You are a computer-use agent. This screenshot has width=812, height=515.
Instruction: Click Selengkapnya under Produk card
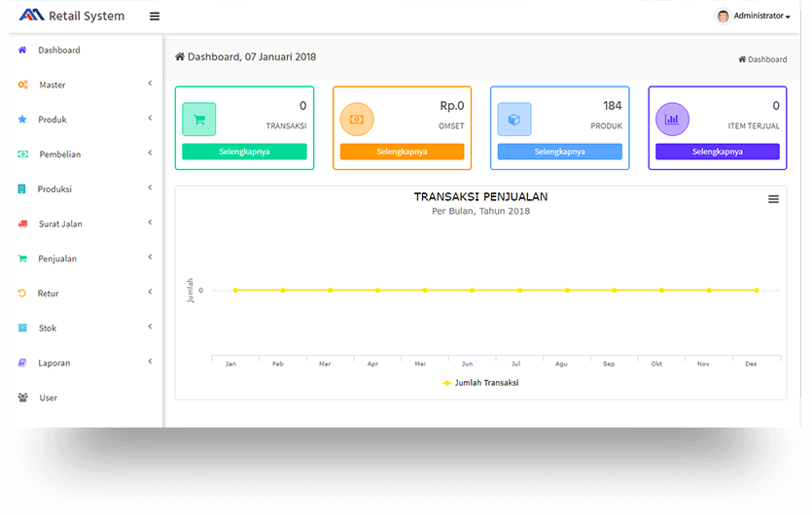coord(560,152)
